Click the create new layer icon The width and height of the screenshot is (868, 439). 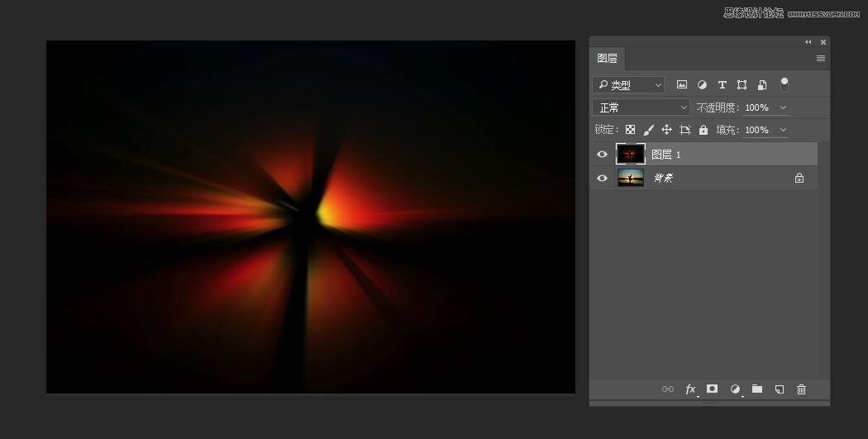tap(779, 389)
